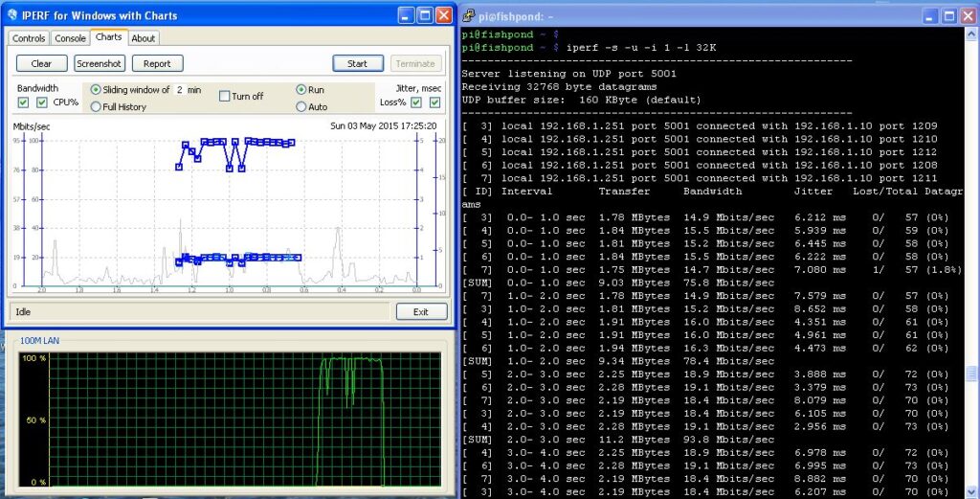
Task: Maximize the pi@fishpond terminal window
Action: click(x=949, y=17)
